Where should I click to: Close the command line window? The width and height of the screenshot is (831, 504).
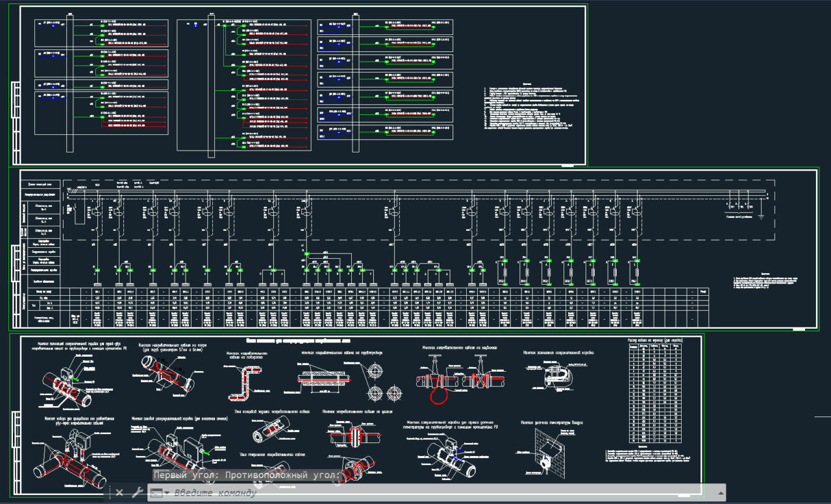point(119,493)
